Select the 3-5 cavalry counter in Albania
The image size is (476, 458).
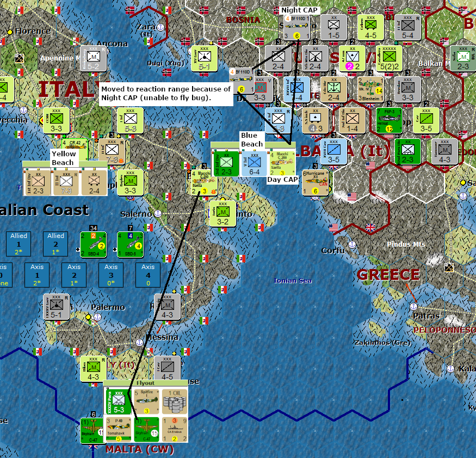click(333, 151)
